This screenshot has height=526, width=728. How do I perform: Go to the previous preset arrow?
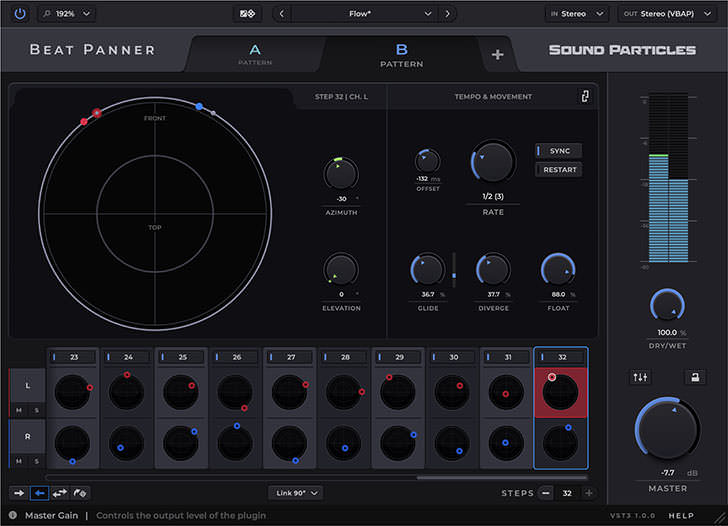[x=282, y=14]
